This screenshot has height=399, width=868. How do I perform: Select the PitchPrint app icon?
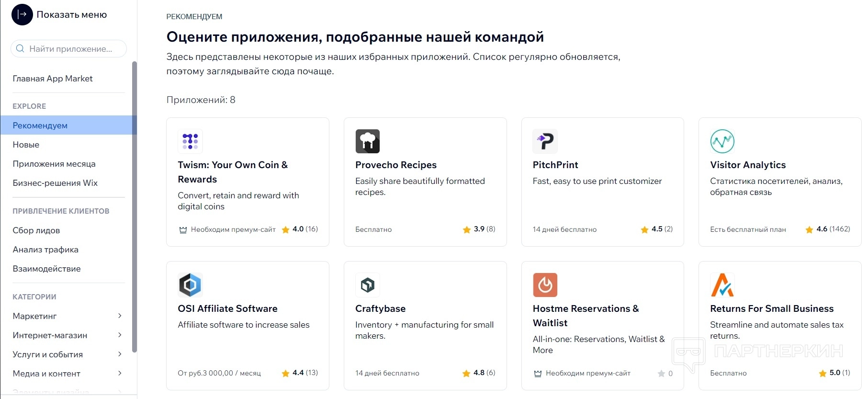pyautogui.click(x=545, y=141)
